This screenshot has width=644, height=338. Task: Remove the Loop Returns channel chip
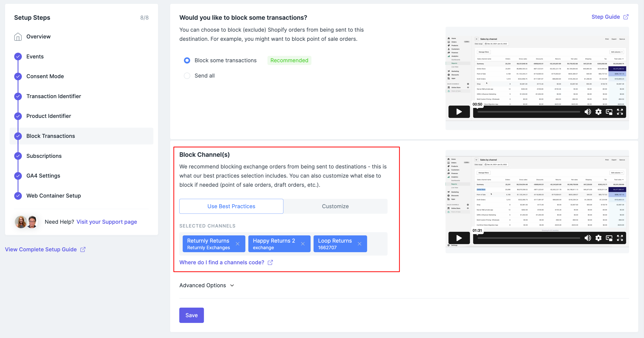[360, 244]
